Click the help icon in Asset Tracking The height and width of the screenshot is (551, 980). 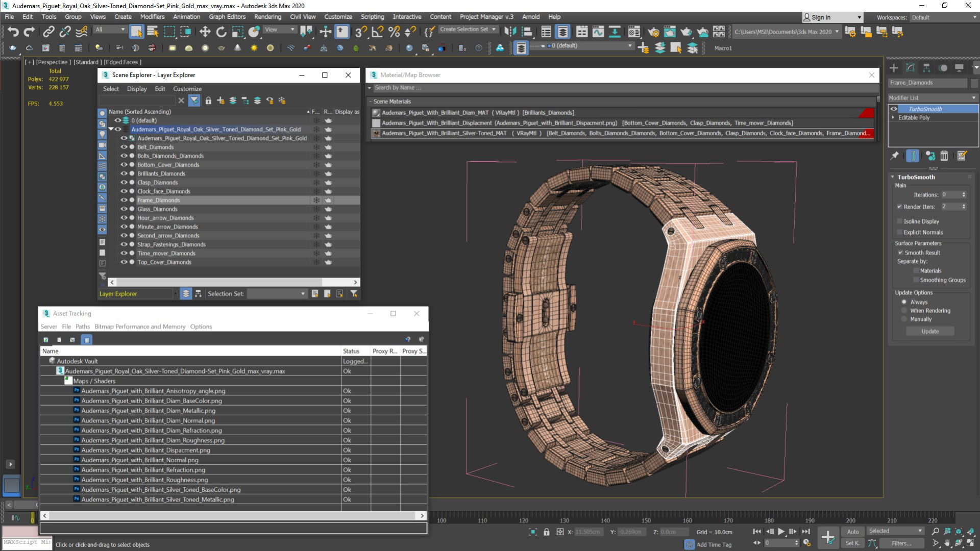(x=408, y=339)
